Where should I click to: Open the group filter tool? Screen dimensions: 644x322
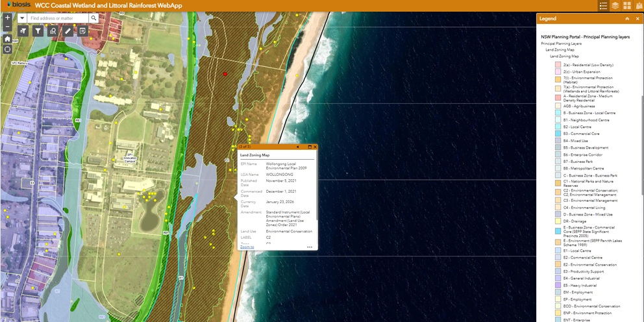23,31
